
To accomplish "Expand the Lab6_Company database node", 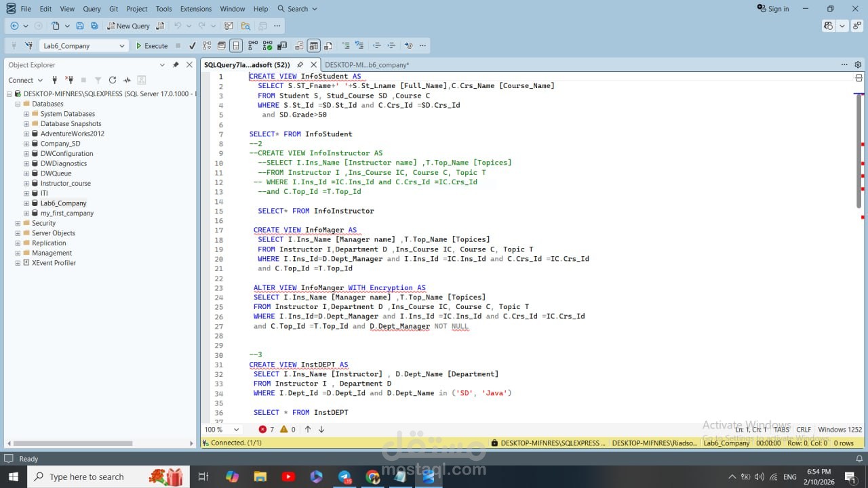I will click(x=26, y=203).
